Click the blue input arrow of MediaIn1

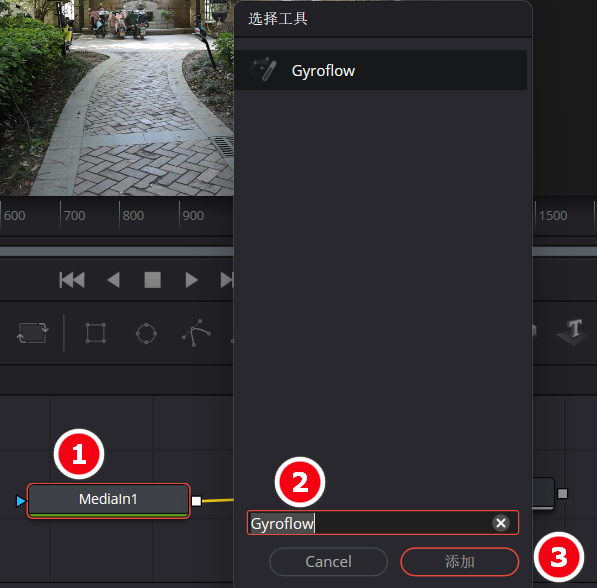(21, 501)
